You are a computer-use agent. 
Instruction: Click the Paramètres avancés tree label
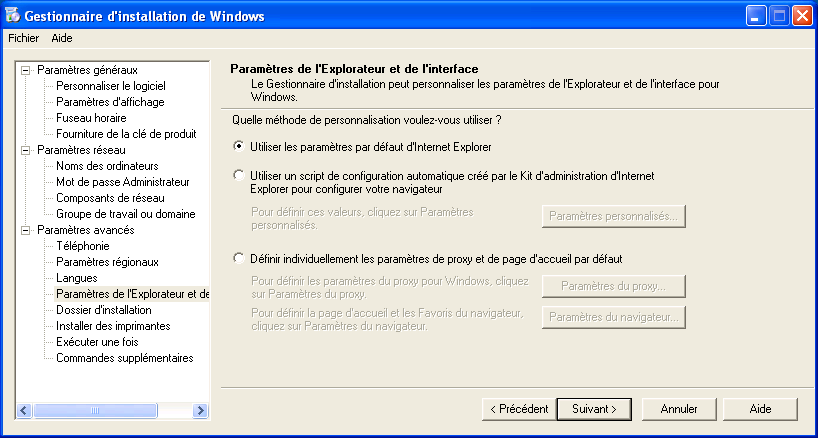86,230
